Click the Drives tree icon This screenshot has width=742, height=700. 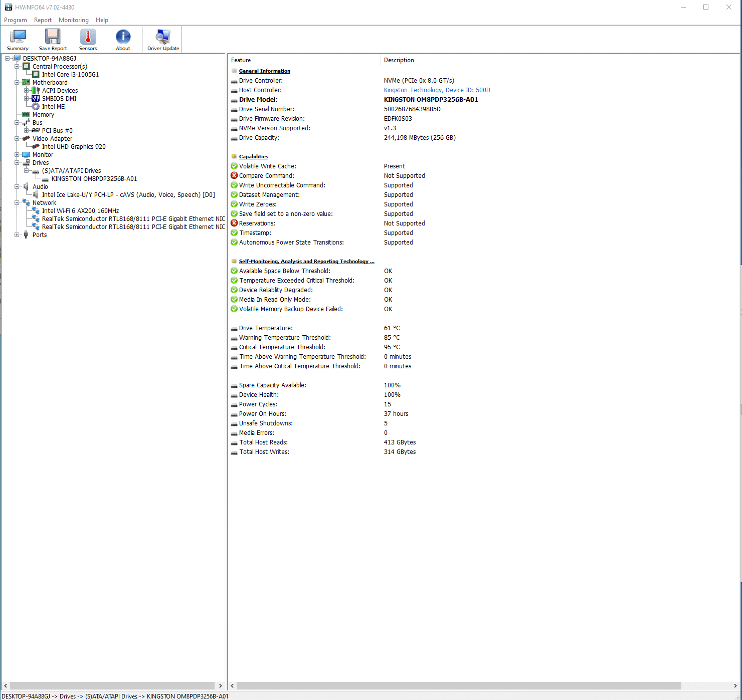pos(26,163)
